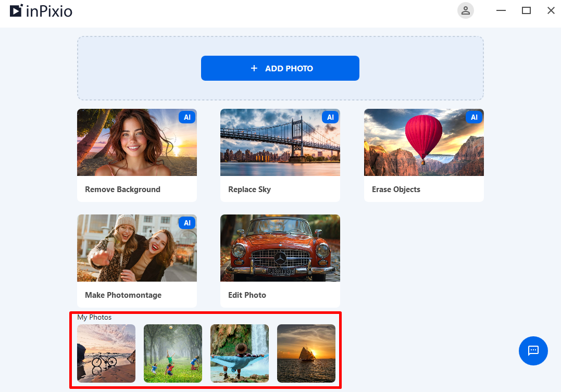
Task: Open the Replace Sky tool card
Action: pyautogui.click(x=280, y=155)
